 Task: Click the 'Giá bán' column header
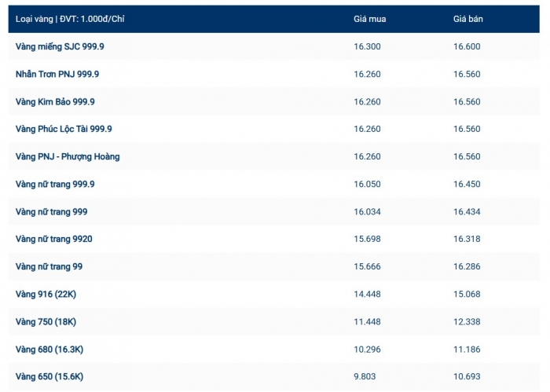[x=468, y=19]
